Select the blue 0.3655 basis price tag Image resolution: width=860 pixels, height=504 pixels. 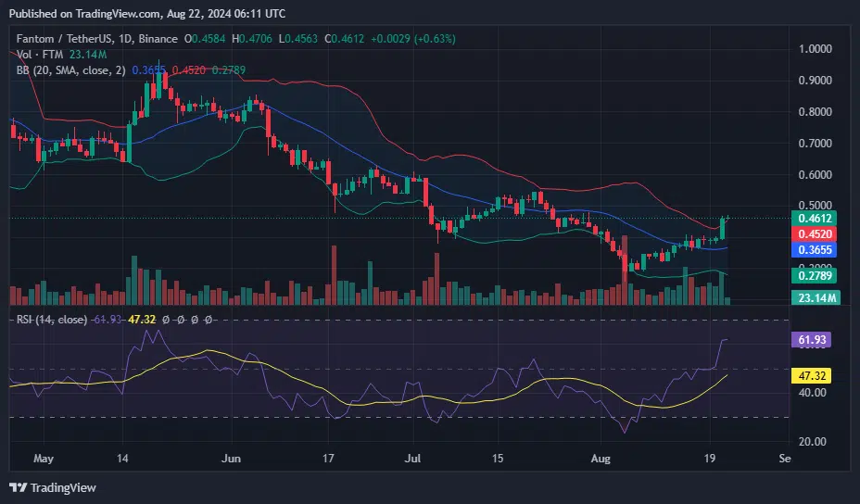[x=817, y=250]
